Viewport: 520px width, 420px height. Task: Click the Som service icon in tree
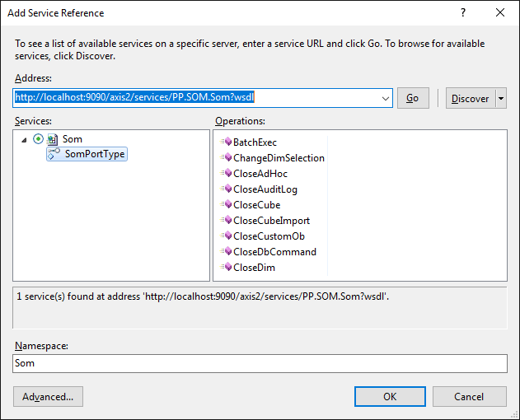(53, 140)
